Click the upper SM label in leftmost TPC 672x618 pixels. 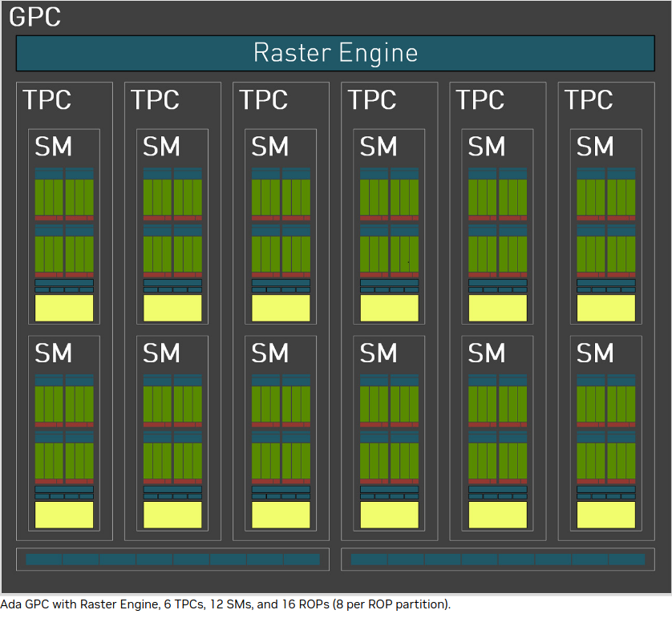[x=53, y=147]
